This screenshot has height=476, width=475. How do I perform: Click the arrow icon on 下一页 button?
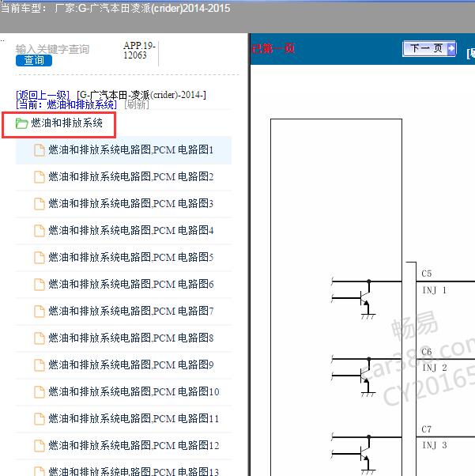[451, 48]
